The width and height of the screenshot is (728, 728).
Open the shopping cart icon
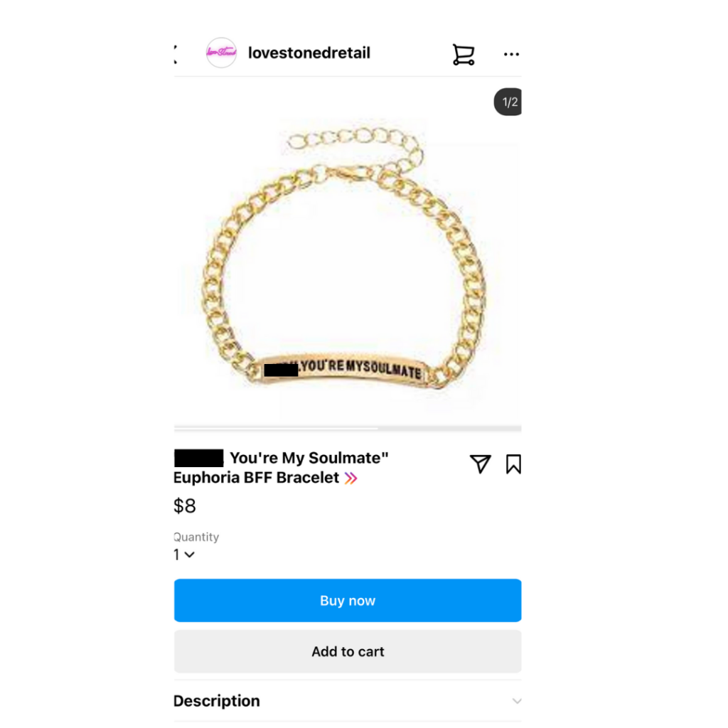(x=464, y=54)
